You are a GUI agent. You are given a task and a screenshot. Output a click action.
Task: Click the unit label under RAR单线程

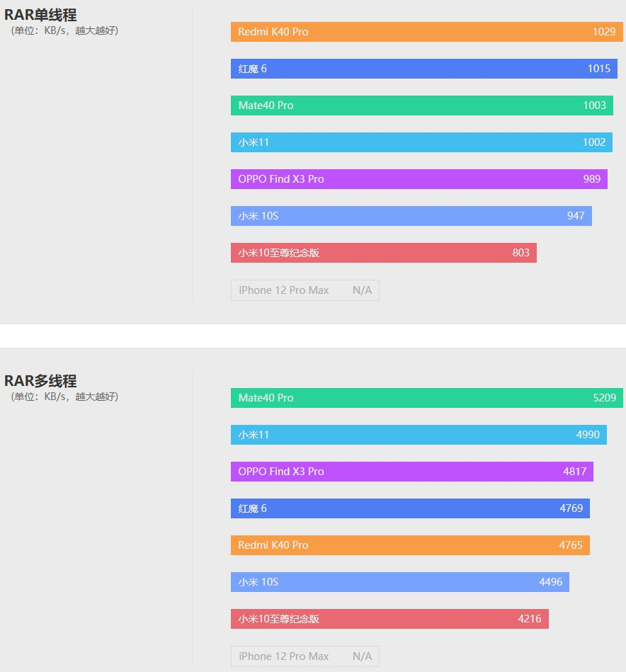64,31
